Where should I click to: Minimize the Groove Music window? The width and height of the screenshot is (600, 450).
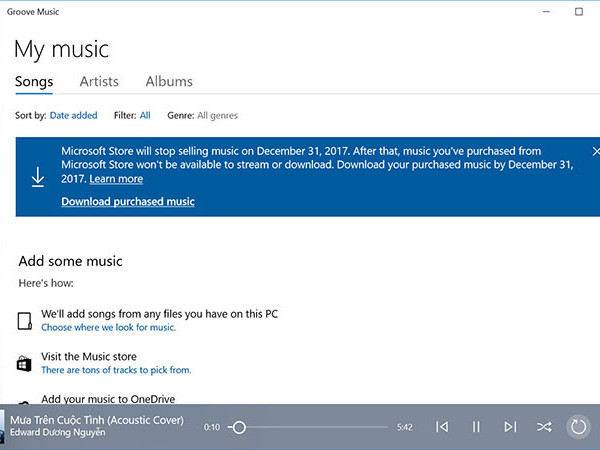coord(546,11)
